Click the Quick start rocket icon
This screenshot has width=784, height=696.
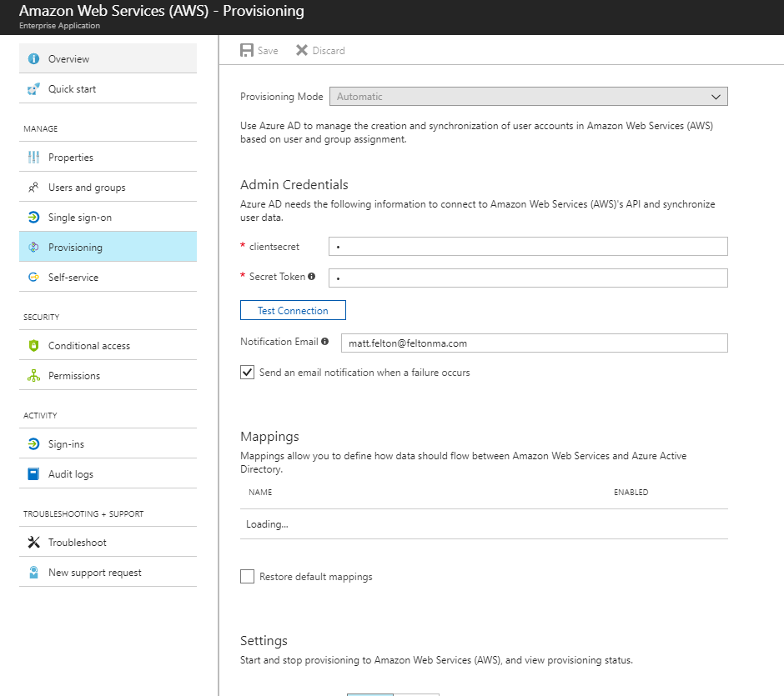point(33,89)
